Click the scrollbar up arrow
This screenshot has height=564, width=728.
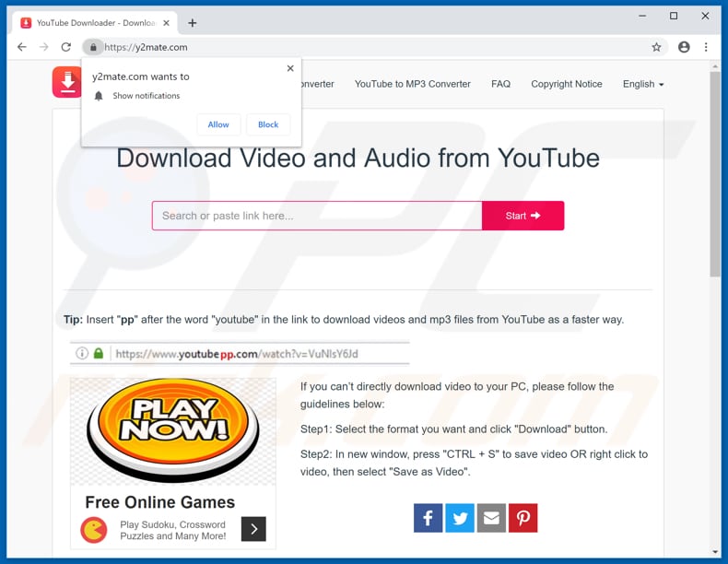coord(715,67)
